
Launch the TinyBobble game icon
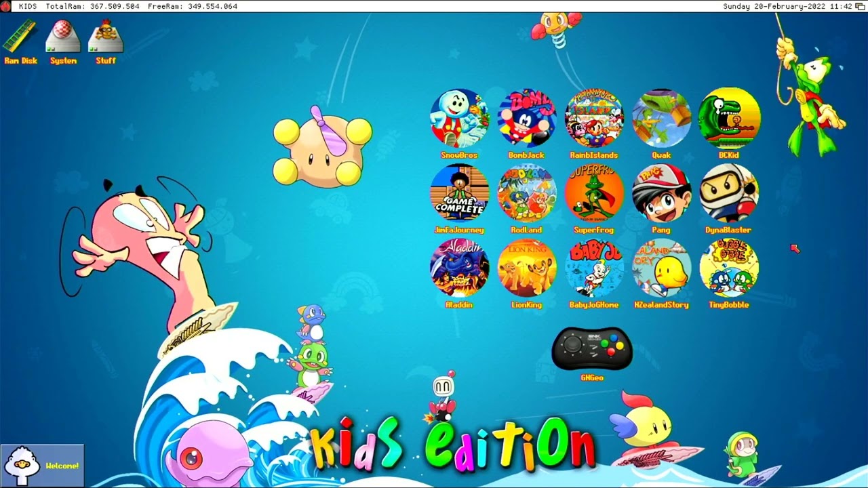[x=729, y=268]
